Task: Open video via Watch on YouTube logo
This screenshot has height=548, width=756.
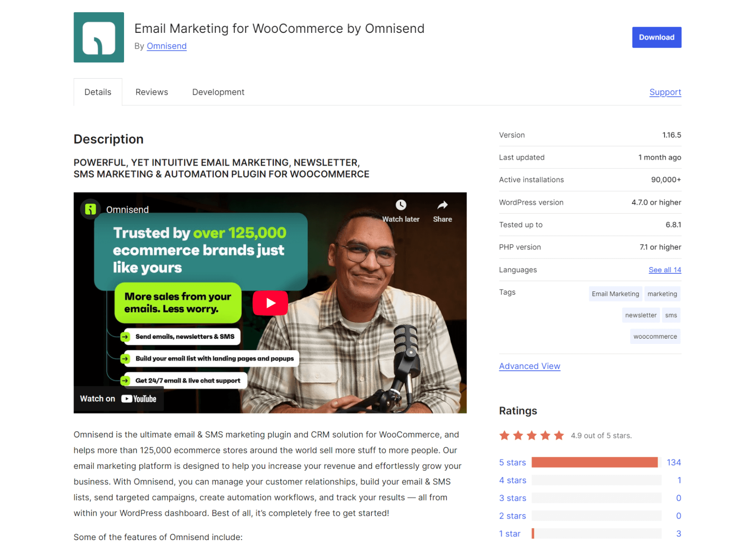Action: (x=138, y=399)
